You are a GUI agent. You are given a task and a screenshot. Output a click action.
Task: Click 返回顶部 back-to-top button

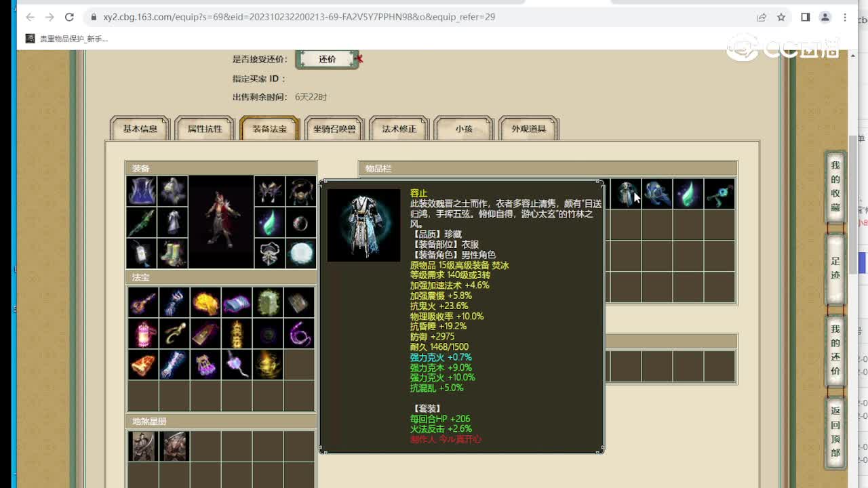[x=835, y=431]
